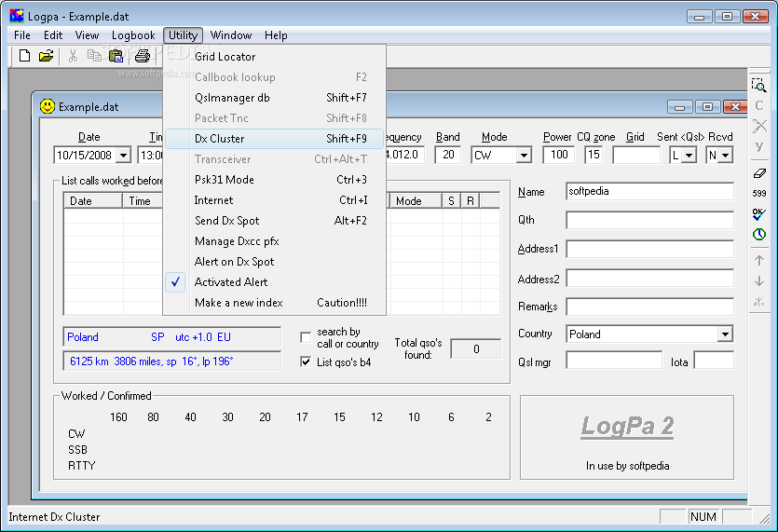Expand the Country dropdown showing Poland
Image resolution: width=778 pixels, height=532 pixels.
[725, 334]
